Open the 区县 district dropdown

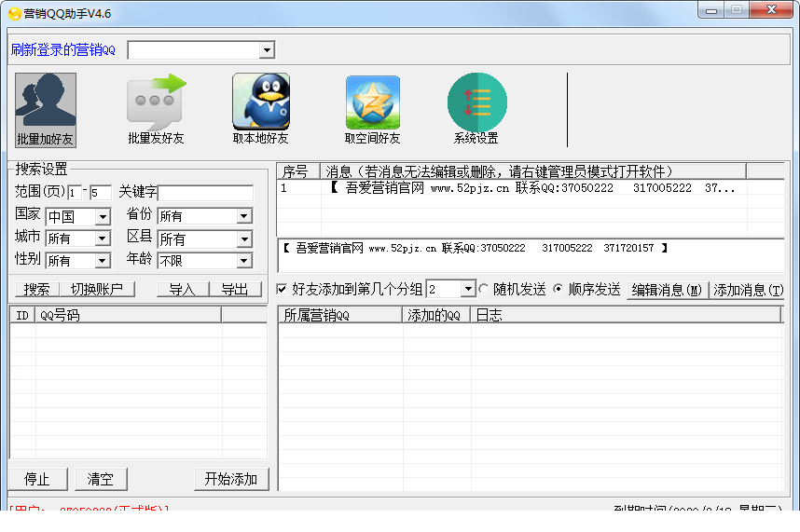point(244,239)
